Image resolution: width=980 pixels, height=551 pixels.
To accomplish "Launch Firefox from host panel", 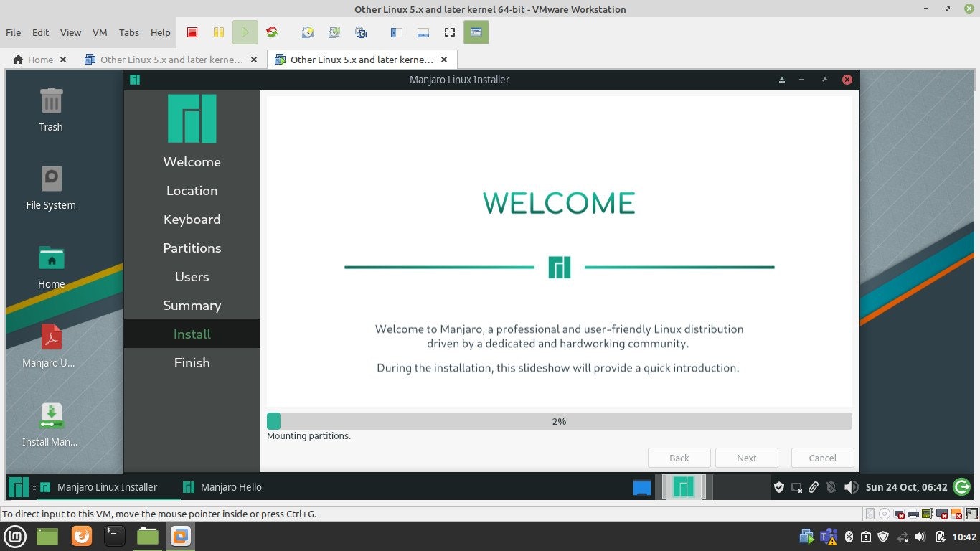I will pos(82,536).
